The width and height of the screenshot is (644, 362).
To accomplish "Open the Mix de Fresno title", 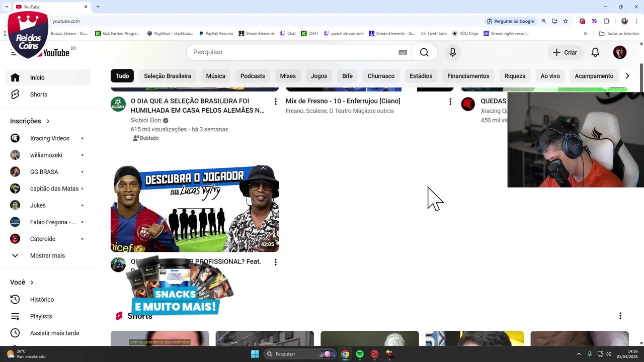I will coord(343,101).
